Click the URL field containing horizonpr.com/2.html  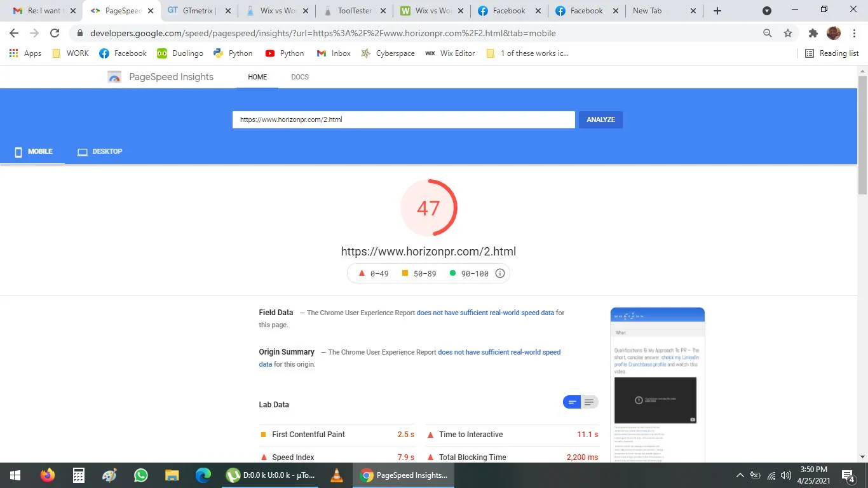click(x=403, y=119)
